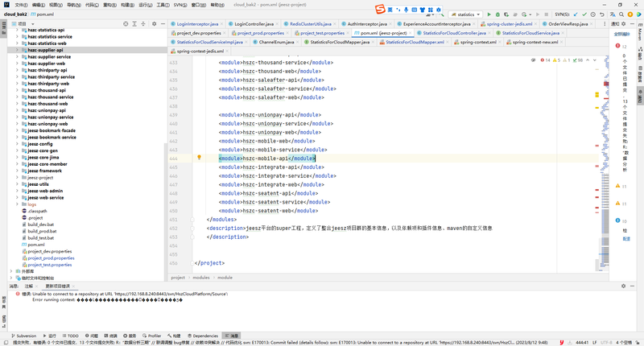This screenshot has height=346, width=644.
Task: Open Search Everywhere magnifier icon
Action: pyautogui.click(x=621, y=14)
